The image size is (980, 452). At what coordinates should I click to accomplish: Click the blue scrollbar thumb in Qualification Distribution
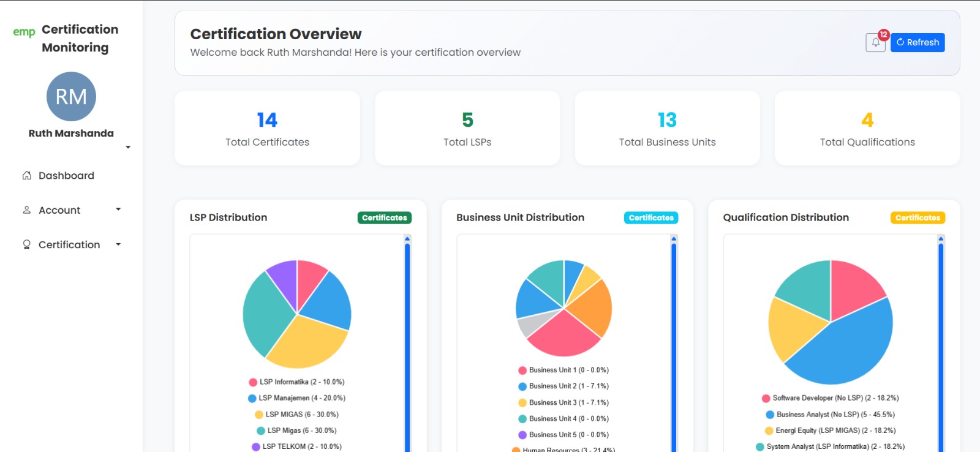tap(941, 347)
